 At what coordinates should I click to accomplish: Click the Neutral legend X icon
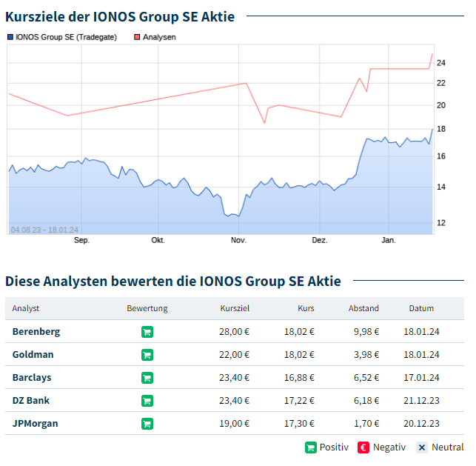(x=422, y=447)
